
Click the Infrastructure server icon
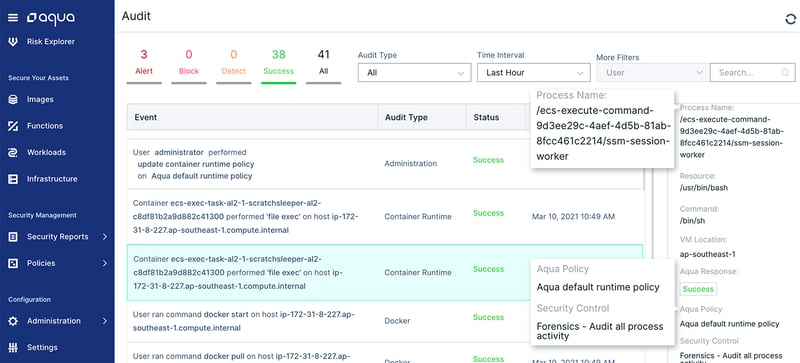[x=13, y=179]
